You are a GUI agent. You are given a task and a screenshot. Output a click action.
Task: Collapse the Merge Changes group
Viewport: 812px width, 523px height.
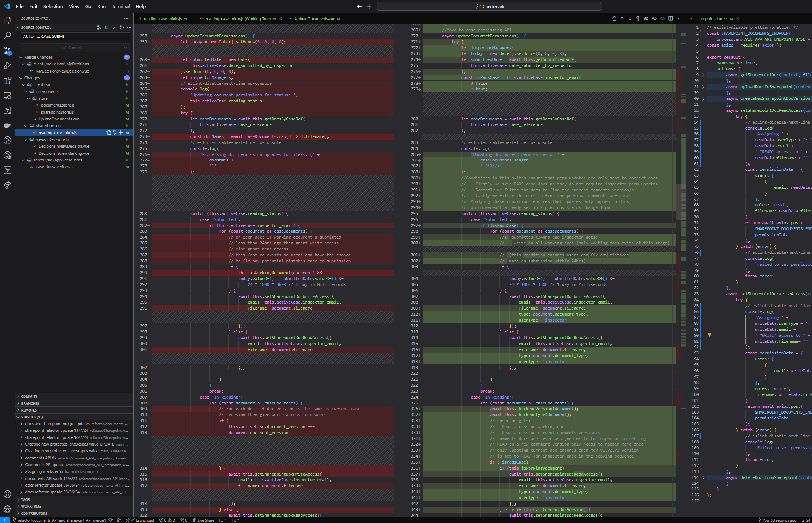21,57
